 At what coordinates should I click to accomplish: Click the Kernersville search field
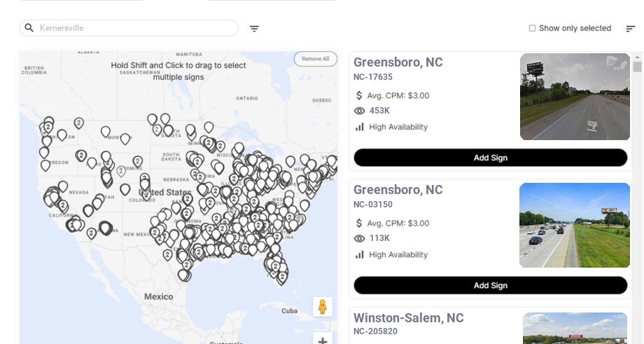pos(136,28)
